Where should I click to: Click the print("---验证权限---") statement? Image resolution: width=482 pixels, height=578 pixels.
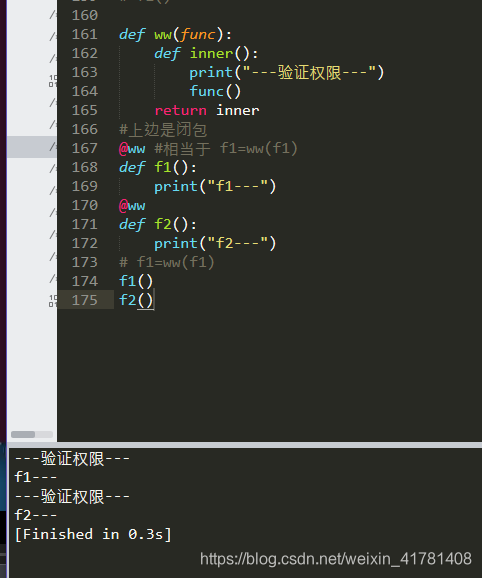click(x=287, y=73)
